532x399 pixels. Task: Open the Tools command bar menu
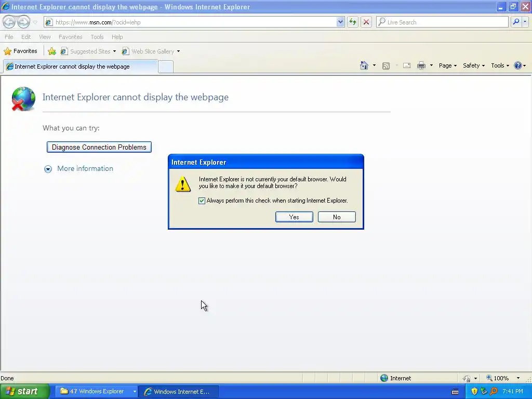[500, 65]
